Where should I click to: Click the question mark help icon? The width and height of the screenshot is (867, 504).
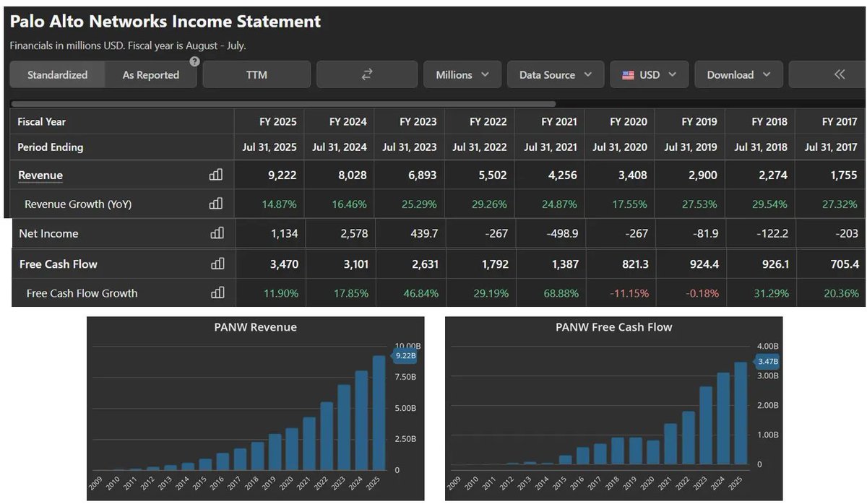click(194, 61)
